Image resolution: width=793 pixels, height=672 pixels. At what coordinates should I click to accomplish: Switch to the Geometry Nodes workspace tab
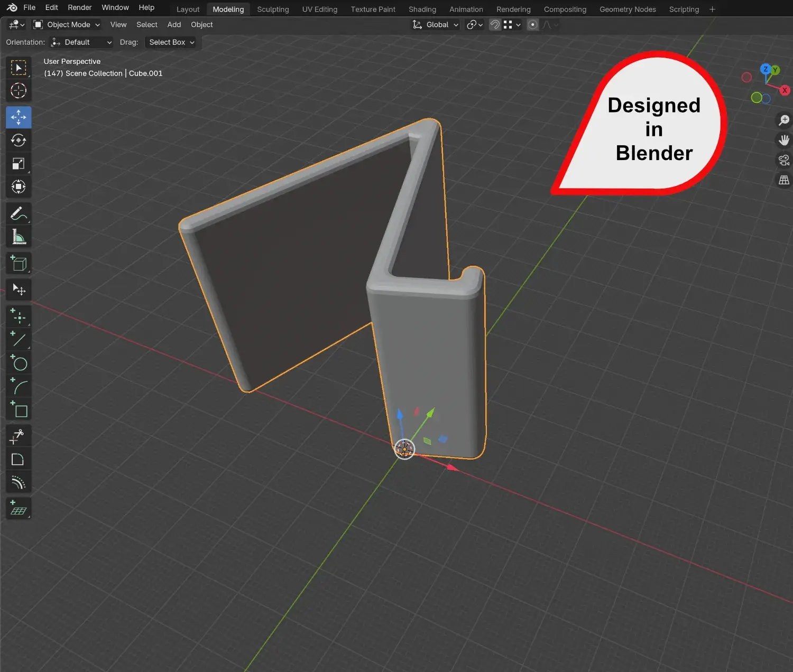628,10
